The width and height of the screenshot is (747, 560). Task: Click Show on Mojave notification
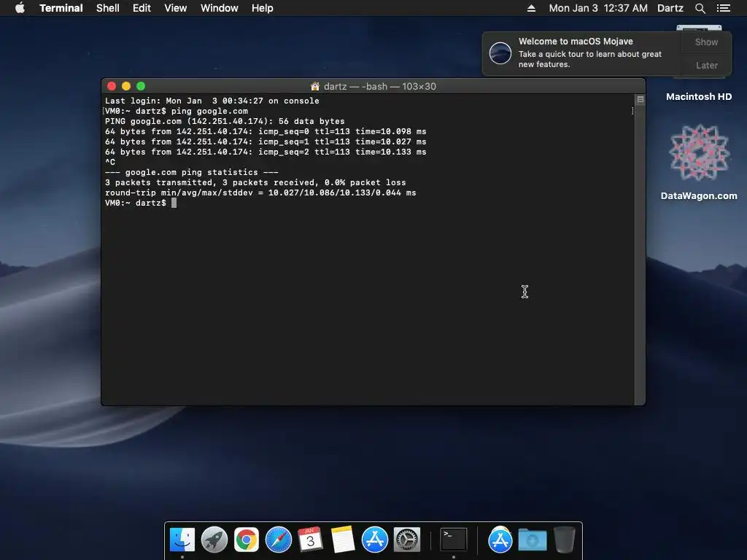coord(706,42)
